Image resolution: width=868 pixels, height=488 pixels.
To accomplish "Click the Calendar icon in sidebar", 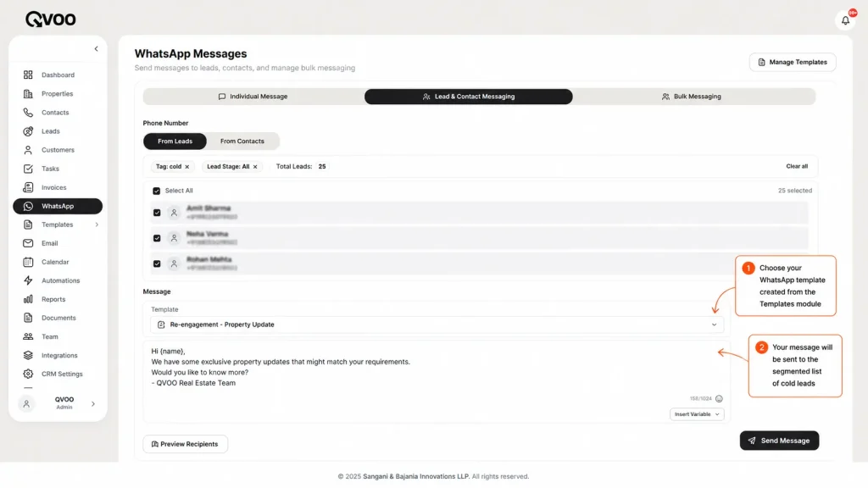I will [28, 262].
